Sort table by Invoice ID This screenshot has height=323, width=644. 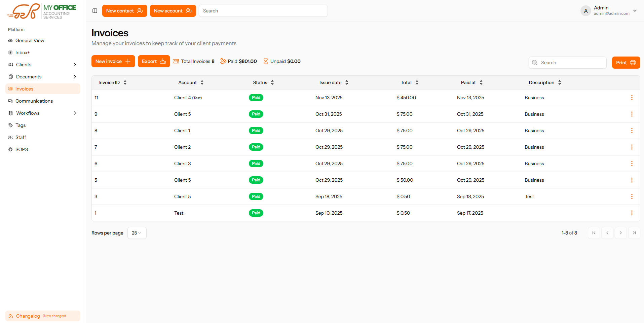112,82
